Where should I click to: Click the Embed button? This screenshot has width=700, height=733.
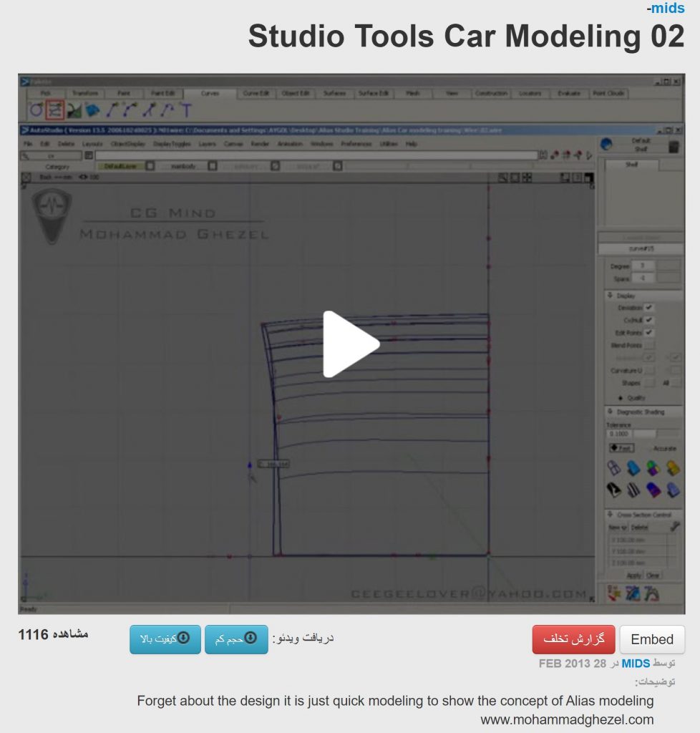[652, 639]
